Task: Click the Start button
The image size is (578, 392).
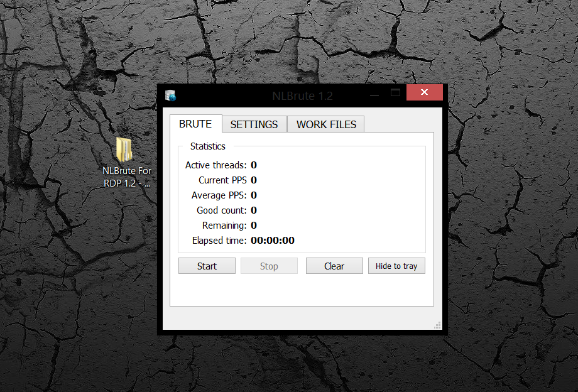Action: pyautogui.click(x=207, y=266)
